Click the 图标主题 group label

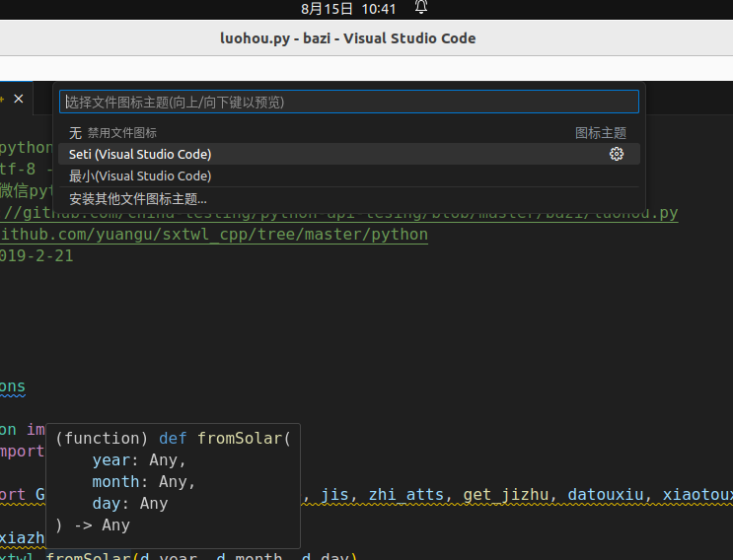click(600, 133)
